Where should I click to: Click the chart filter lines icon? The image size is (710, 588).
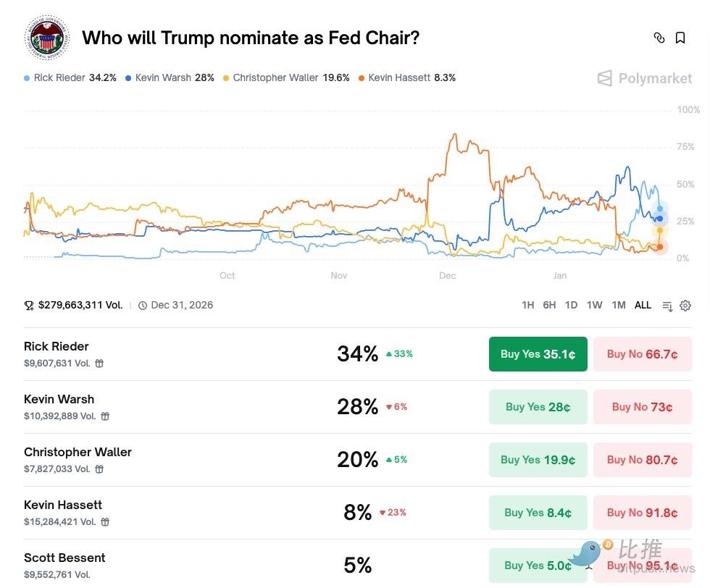coord(667,306)
